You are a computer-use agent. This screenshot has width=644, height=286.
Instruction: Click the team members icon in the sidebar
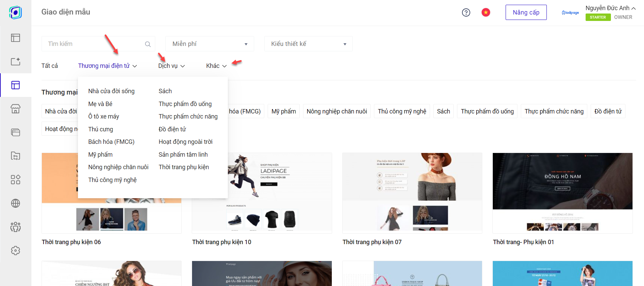[16, 227]
